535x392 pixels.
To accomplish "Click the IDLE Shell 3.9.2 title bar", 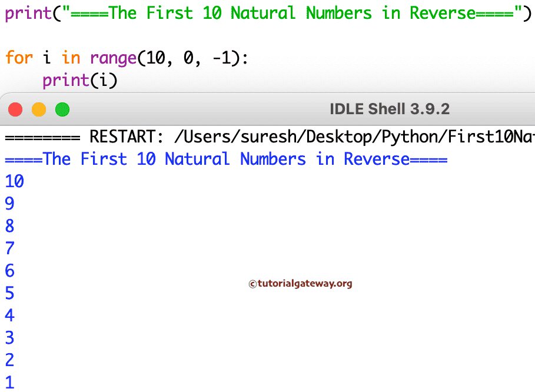I will tap(389, 109).
